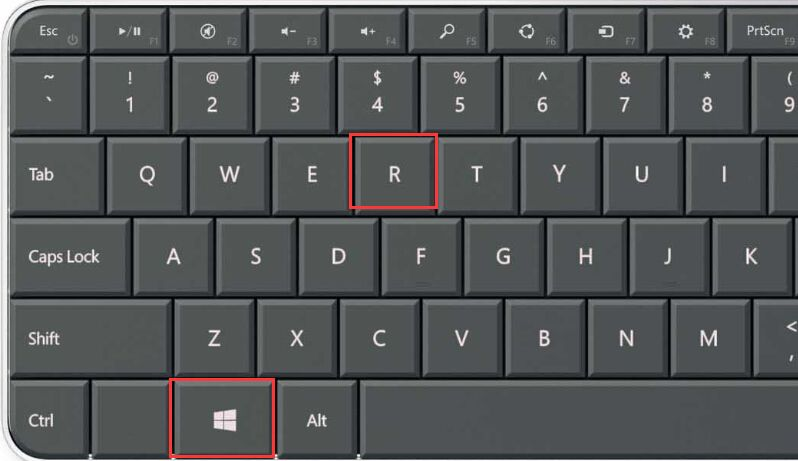
Task: Click the Esc key
Action: [x=48, y=31]
